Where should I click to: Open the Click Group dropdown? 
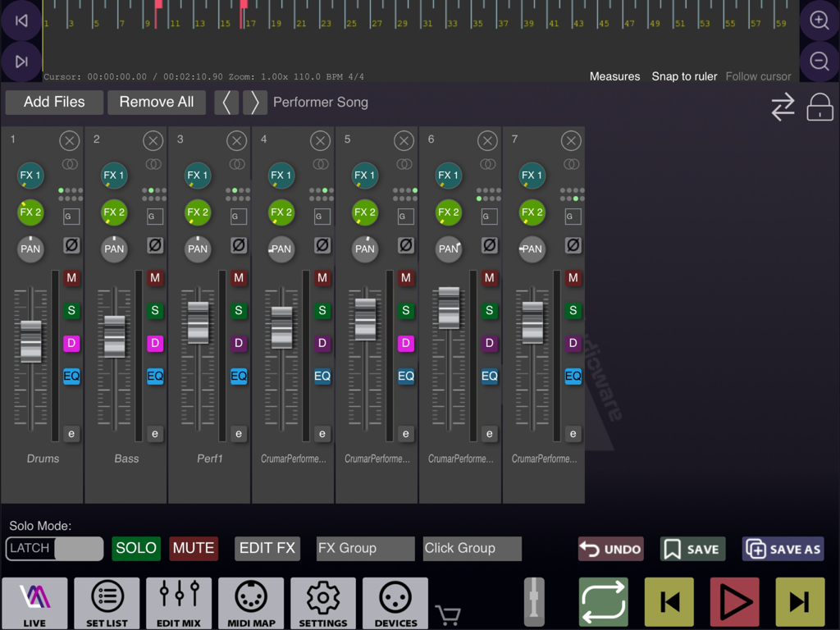[472, 548]
